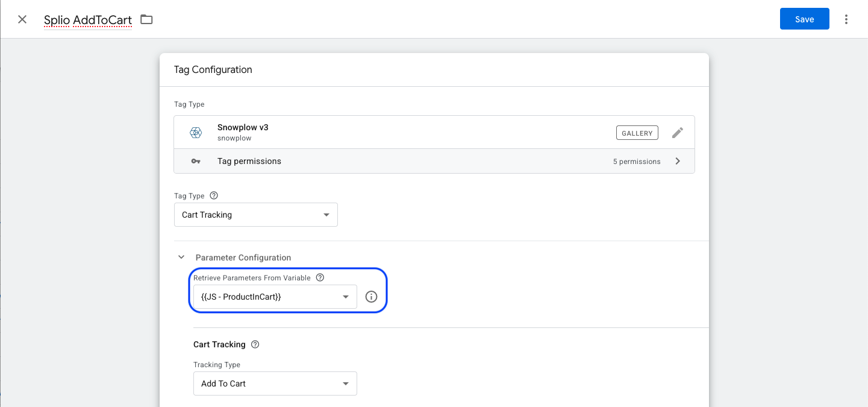The width and height of the screenshot is (868, 407).
Task: Click the key icon for tag permissions
Action: [x=196, y=162]
